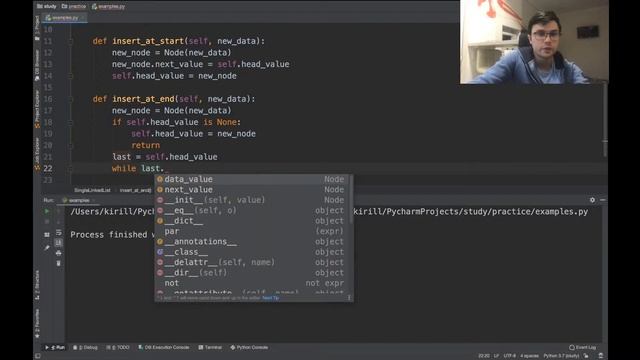Click the line 22 number in the gutter

(48, 169)
